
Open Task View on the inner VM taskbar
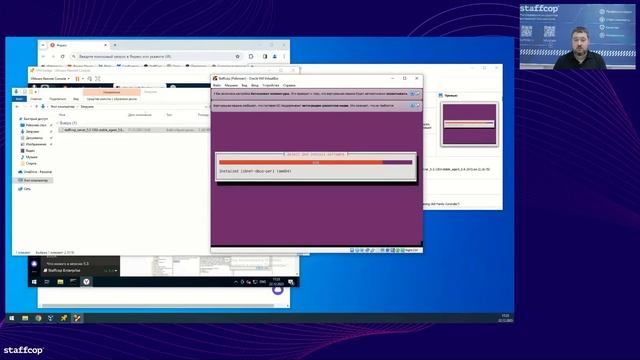[47, 282]
